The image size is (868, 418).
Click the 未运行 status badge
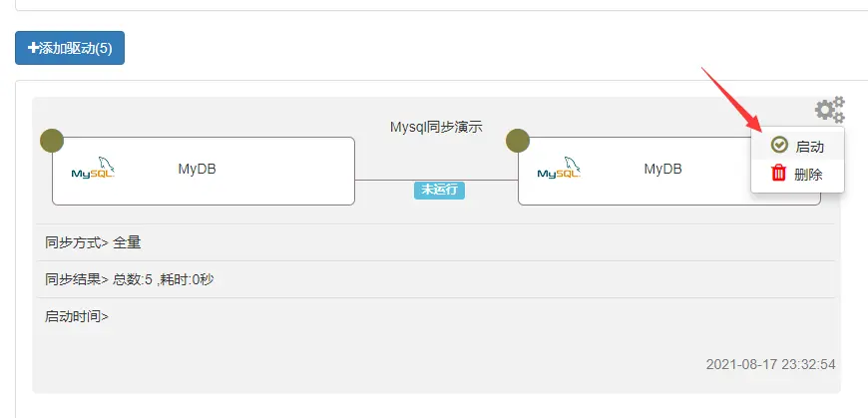coord(439,190)
